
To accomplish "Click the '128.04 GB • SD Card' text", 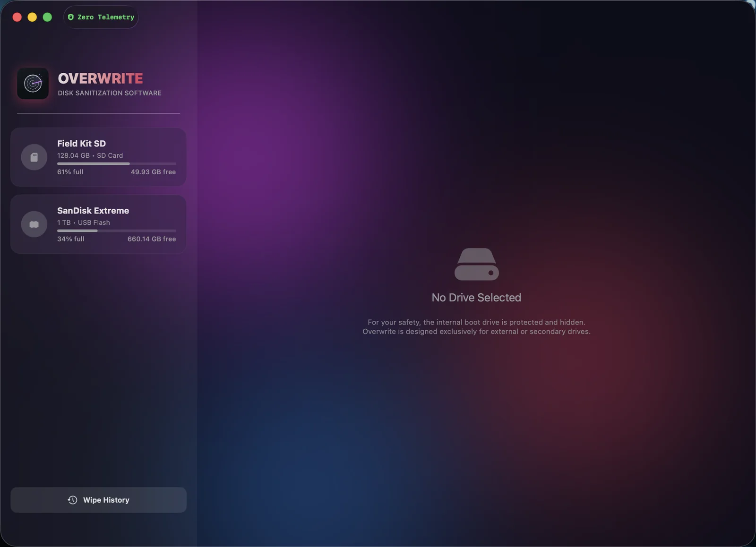I will [90, 155].
